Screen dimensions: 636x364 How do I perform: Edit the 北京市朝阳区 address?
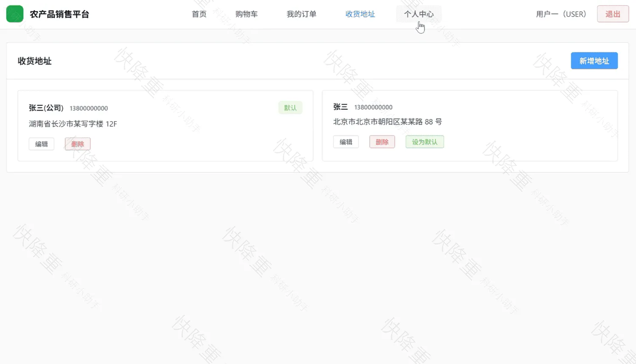click(346, 142)
